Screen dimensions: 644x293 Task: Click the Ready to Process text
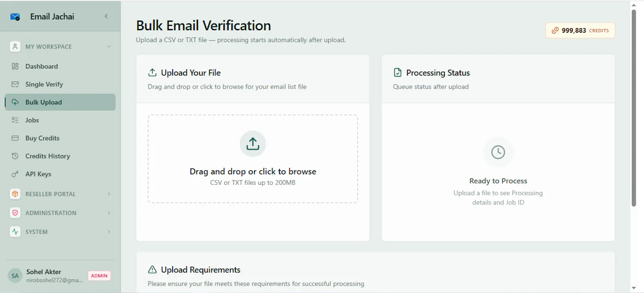pyautogui.click(x=498, y=181)
